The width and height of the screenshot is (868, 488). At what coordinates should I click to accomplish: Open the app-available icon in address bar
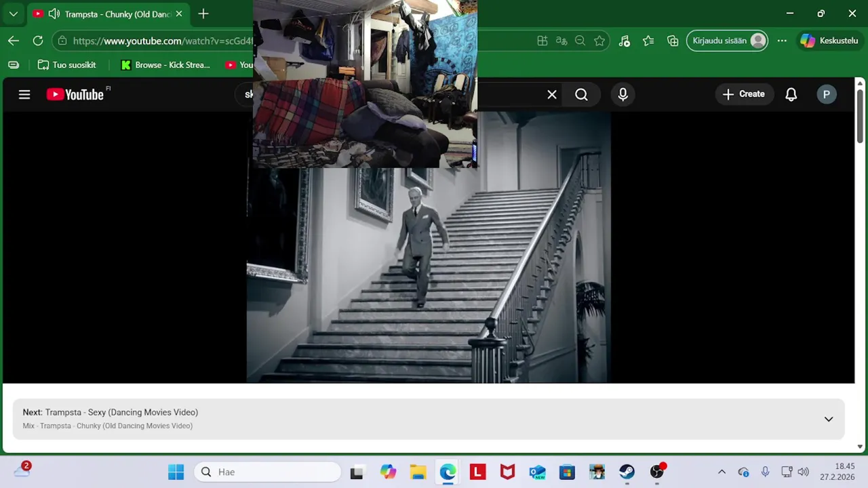[x=542, y=41]
